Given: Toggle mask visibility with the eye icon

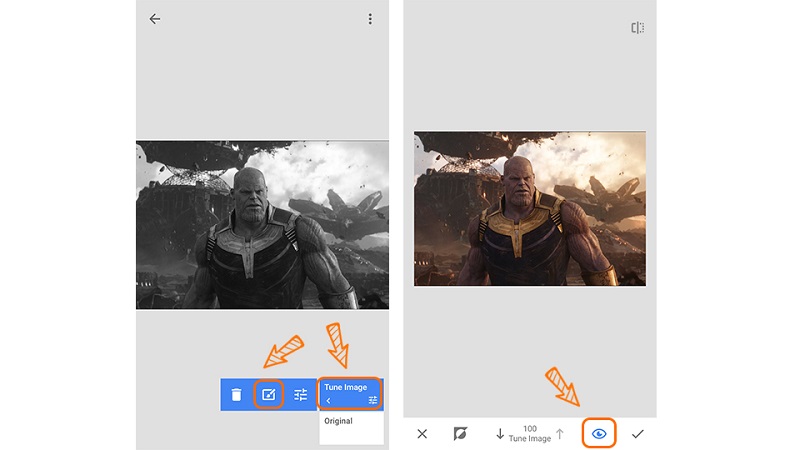Looking at the screenshot, I should [x=599, y=434].
